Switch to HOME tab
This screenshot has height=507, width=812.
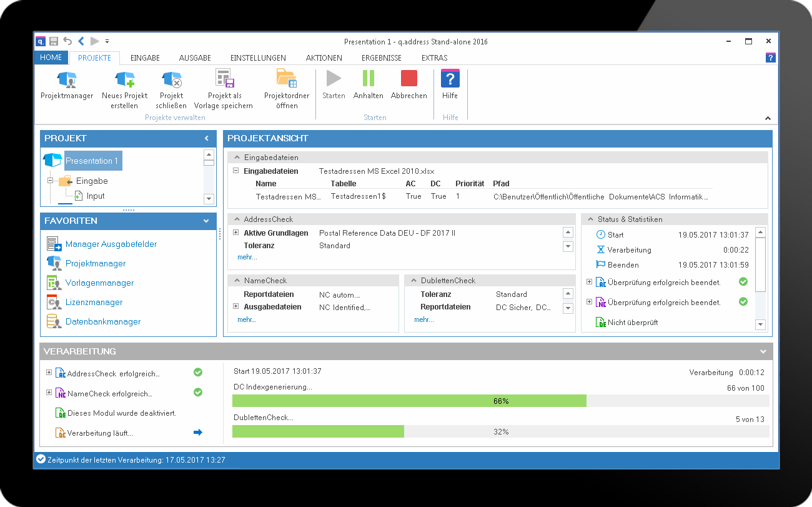51,58
